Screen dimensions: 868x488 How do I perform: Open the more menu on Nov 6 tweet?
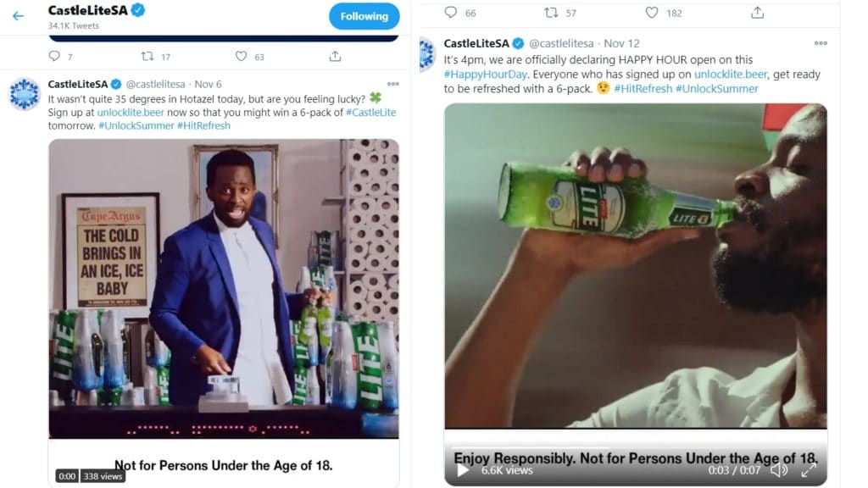click(x=392, y=84)
